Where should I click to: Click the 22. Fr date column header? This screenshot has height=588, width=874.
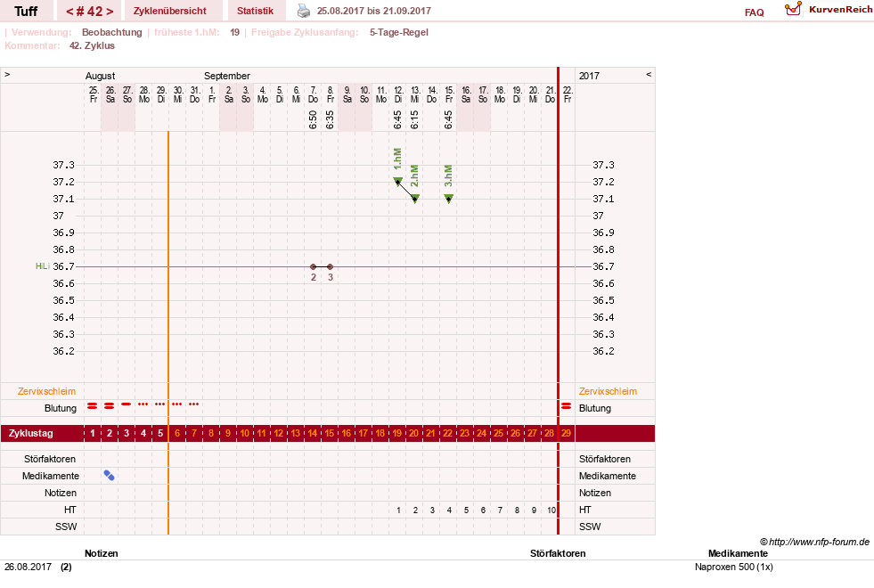pos(568,94)
